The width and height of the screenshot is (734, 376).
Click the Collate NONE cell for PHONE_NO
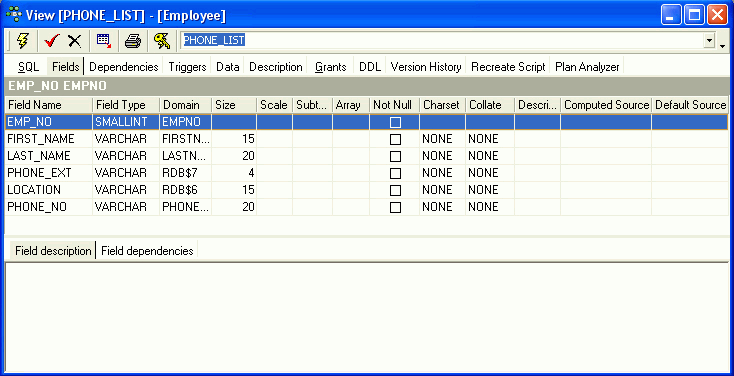490,206
